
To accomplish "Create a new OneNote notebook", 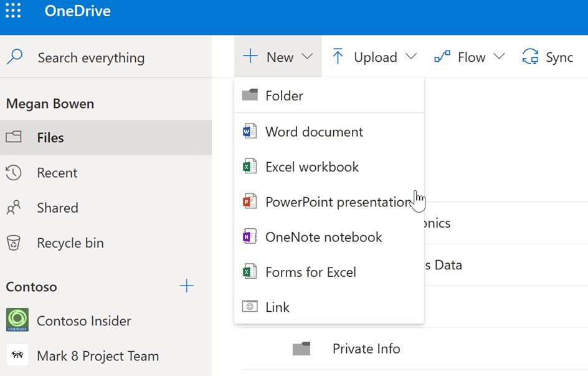I will pyautogui.click(x=330, y=237).
